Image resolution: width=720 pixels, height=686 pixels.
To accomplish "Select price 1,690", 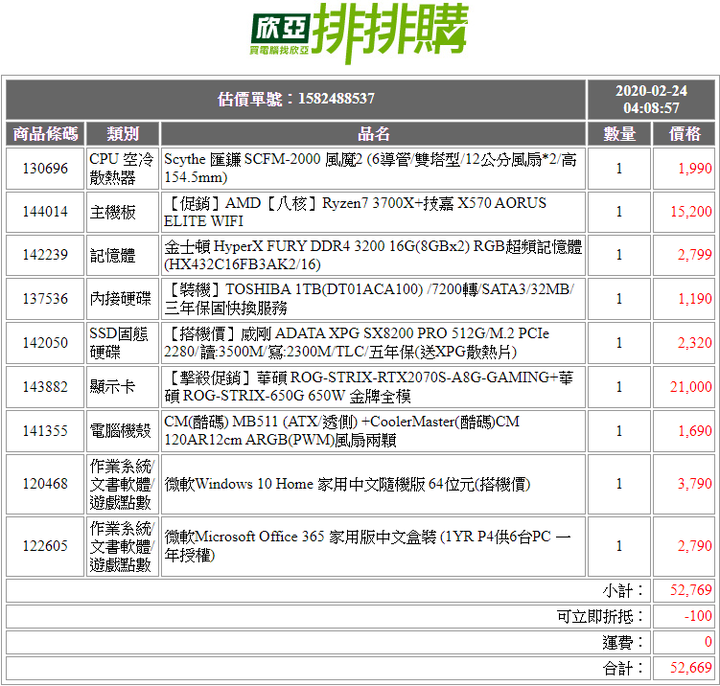I will (695, 431).
